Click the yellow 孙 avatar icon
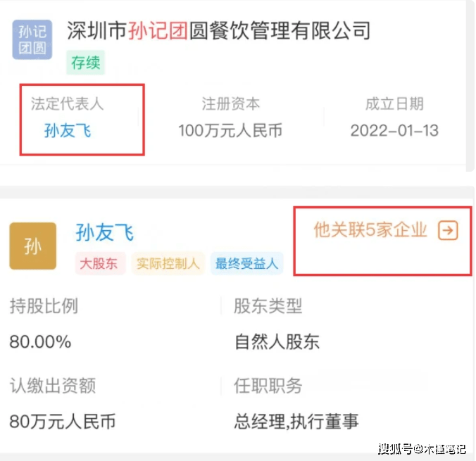Screen dimensions: 476x461 pyautogui.click(x=32, y=246)
